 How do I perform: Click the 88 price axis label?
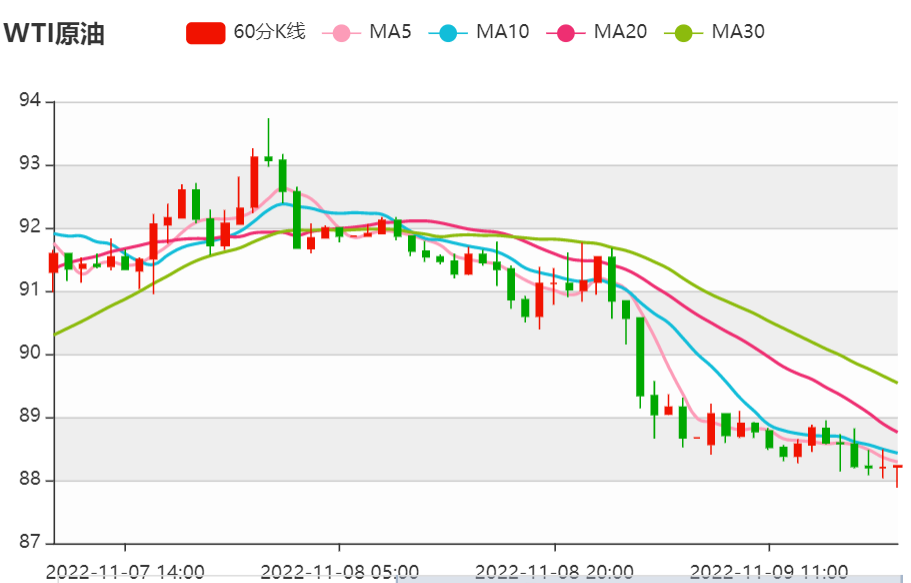[x=30, y=480]
